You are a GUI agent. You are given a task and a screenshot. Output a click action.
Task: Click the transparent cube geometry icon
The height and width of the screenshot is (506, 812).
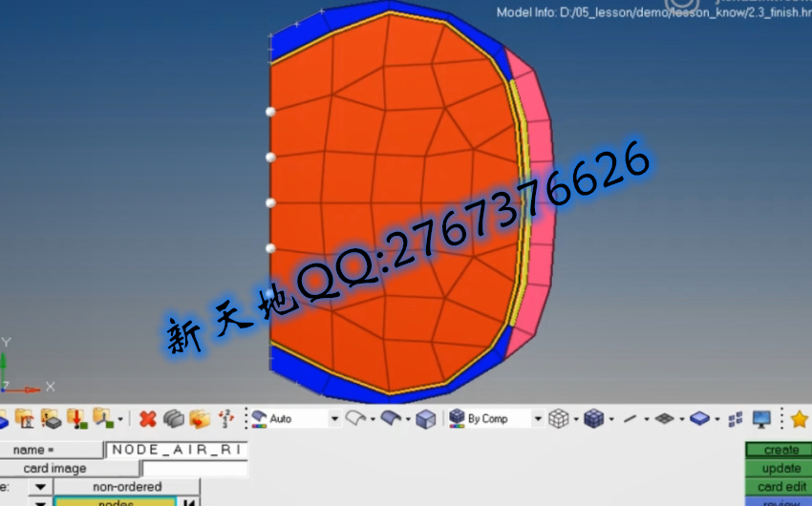point(426,418)
